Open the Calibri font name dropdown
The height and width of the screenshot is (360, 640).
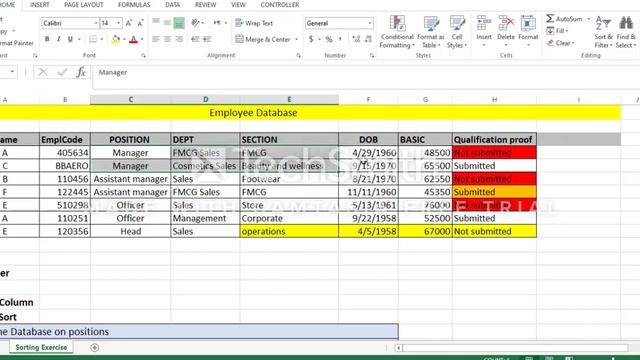96,23
